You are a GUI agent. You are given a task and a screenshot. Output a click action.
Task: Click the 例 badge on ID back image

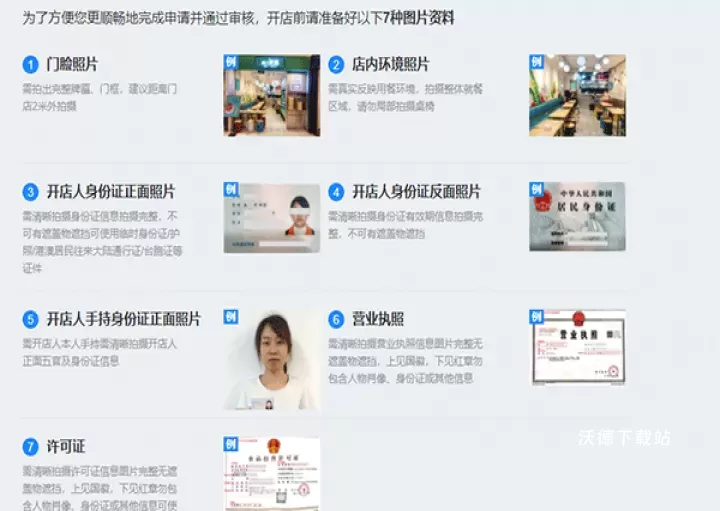point(536,189)
